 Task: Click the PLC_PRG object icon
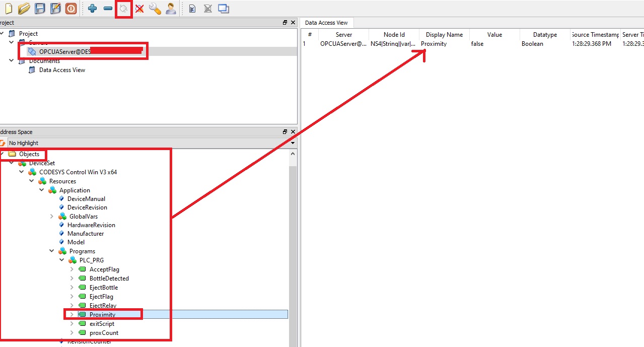click(x=73, y=260)
